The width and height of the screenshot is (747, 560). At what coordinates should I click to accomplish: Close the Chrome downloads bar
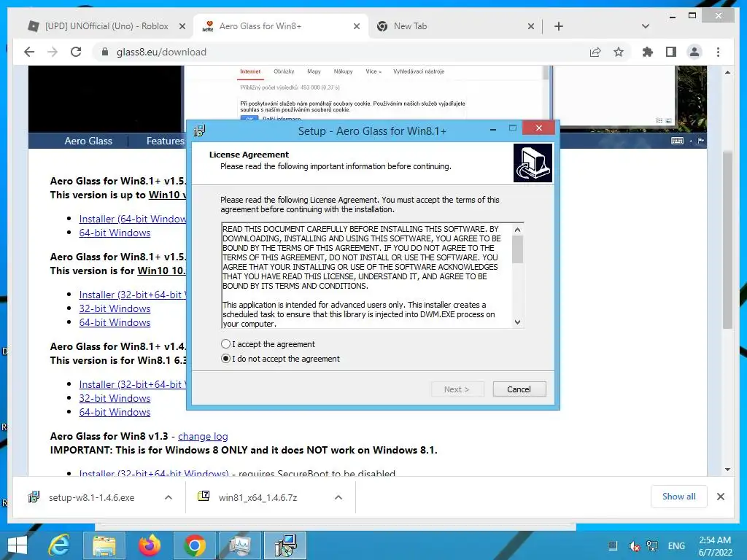click(x=721, y=497)
